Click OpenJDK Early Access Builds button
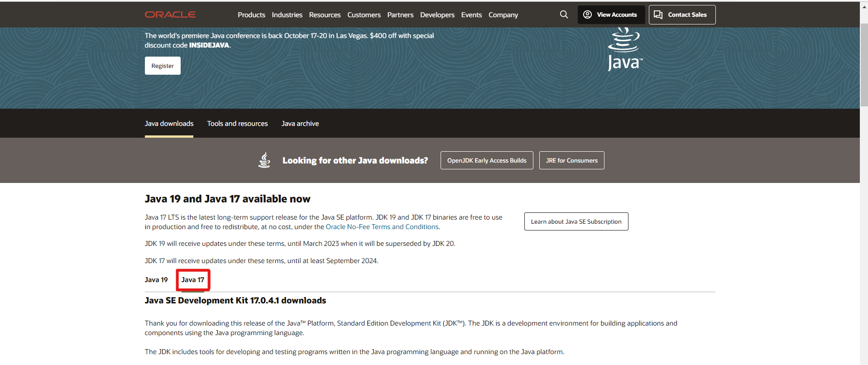Viewport: 868px width, 365px height. tap(487, 160)
